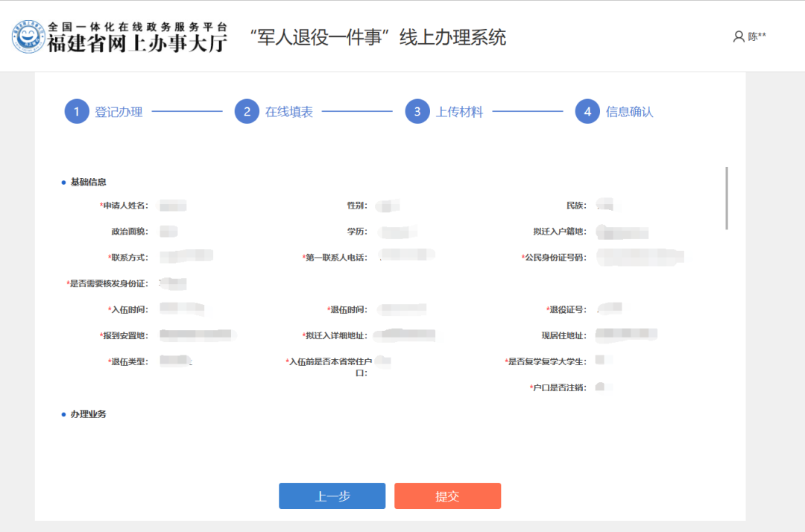
Task: Click the 公民身份证号码 field value
Action: point(641,258)
